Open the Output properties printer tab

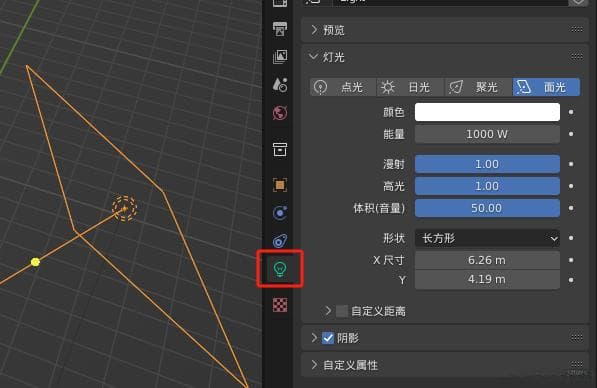point(280,29)
